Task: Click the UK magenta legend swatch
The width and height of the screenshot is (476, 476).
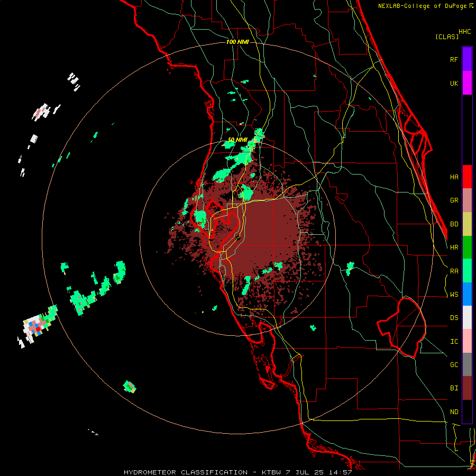Action: click(x=467, y=83)
